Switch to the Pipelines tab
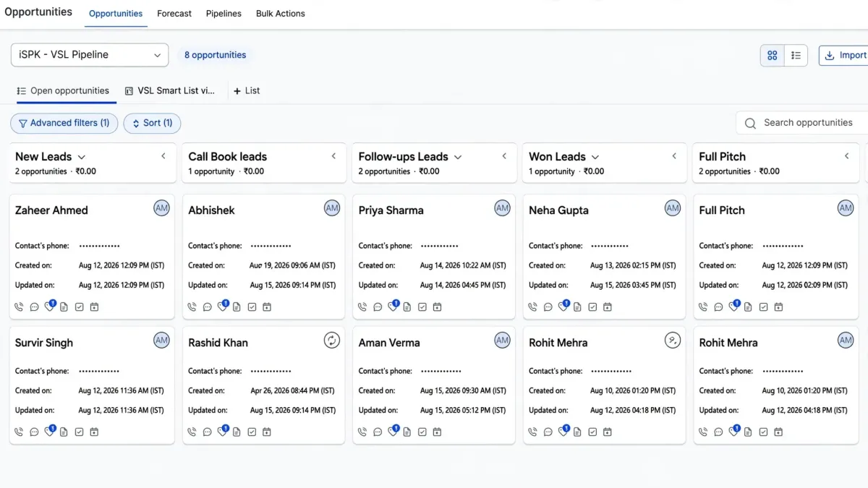The width and height of the screenshot is (868, 488). [x=224, y=14]
